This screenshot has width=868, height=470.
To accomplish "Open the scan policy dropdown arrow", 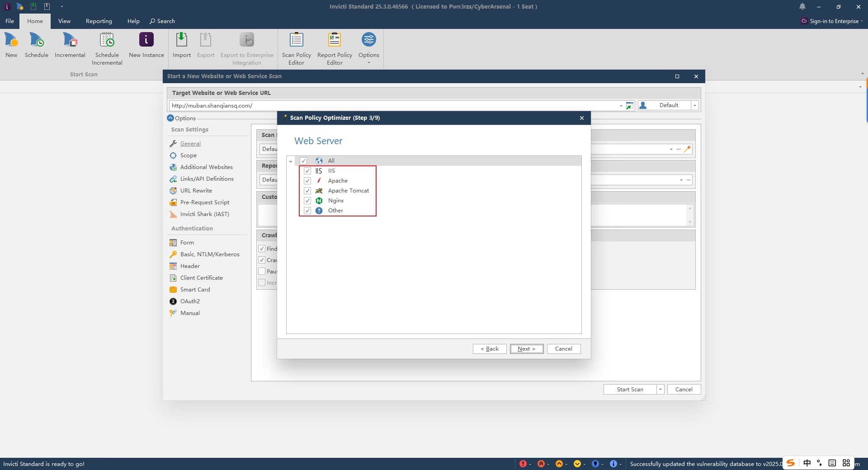I will 671,149.
